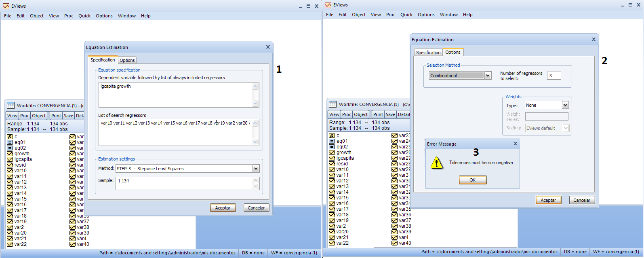Click View button in right workfile toolbar

pos(334,114)
